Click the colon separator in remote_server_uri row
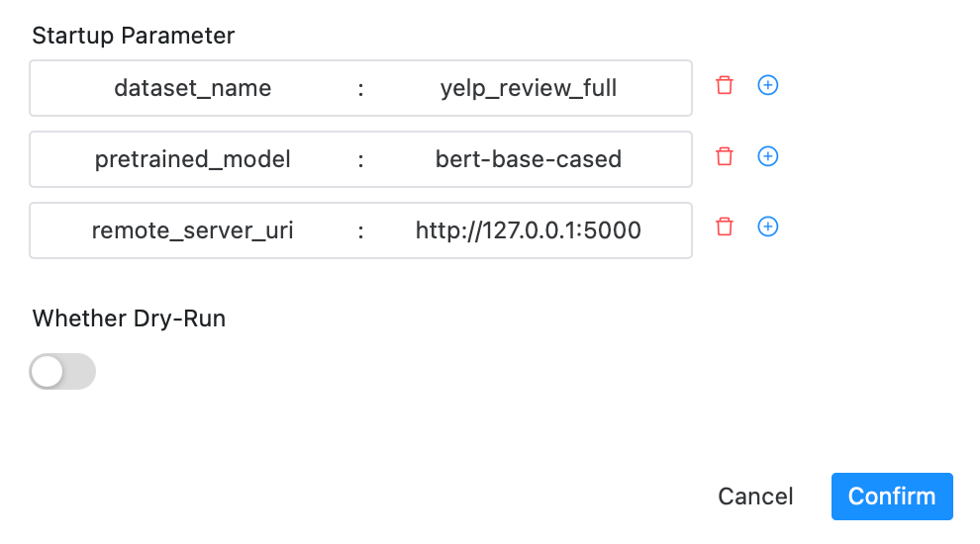This screenshot has width=980, height=544. [x=361, y=230]
